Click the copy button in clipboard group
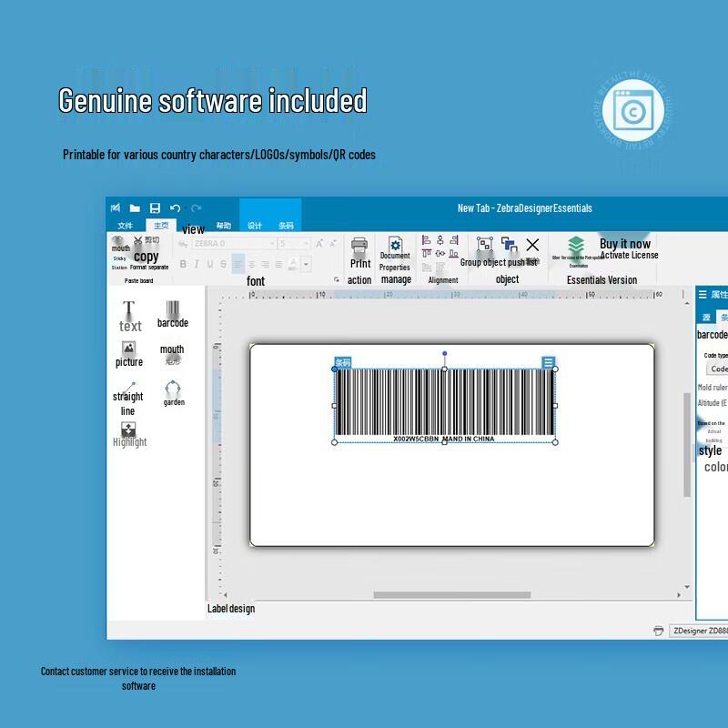The width and height of the screenshot is (728, 728). [x=147, y=257]
